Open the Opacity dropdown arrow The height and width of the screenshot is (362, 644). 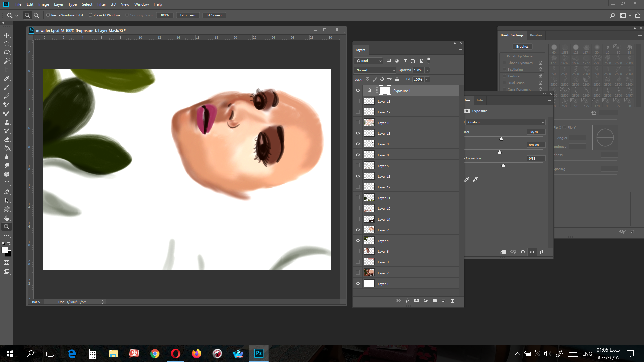tap(427, 70)
